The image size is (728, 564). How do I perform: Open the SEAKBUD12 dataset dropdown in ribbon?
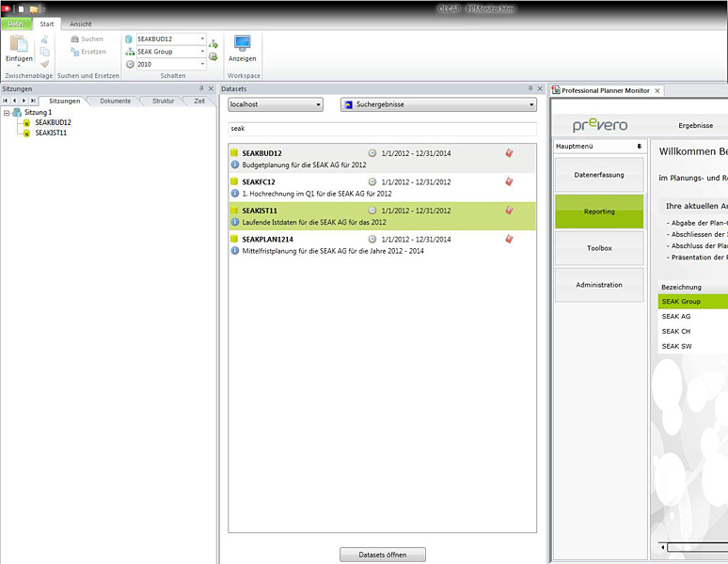pos(202,39)
